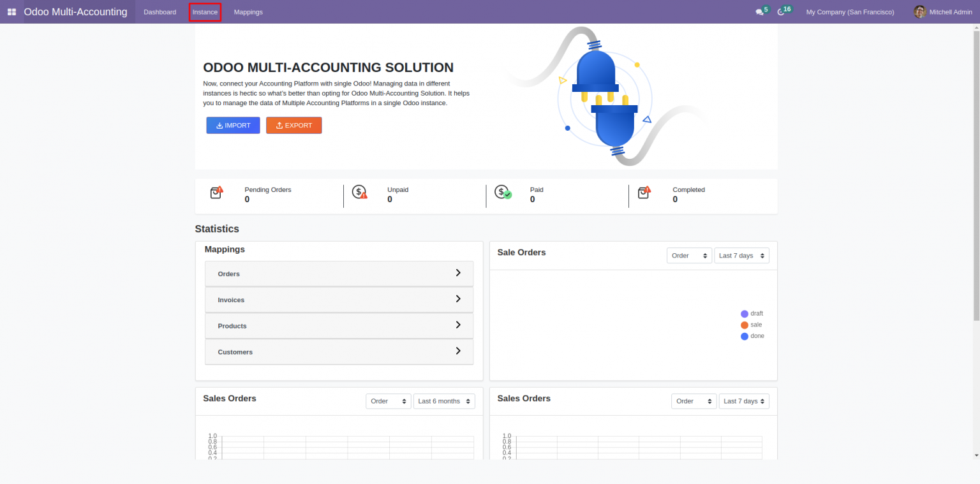Open the conversations chat icon with badge 5
Image resolution: width=980 pixels, height=484 pixels.
pos(759,12)
